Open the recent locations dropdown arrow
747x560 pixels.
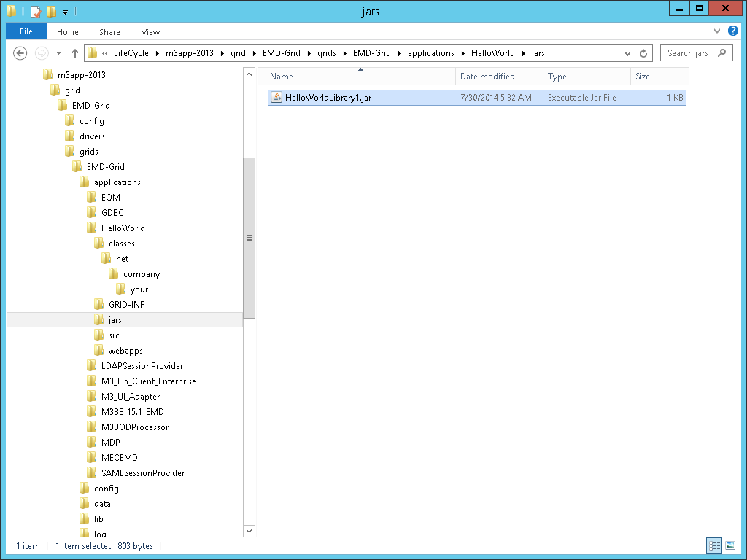point(58,53)
